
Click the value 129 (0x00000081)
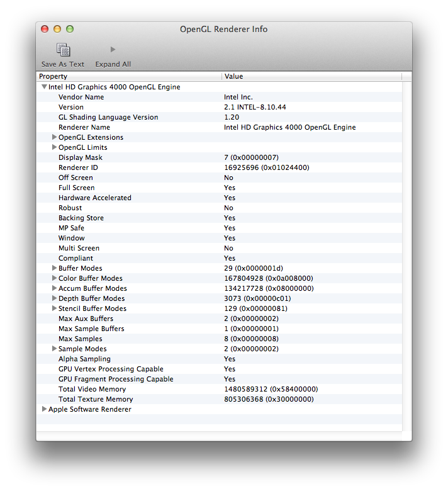[255, 308]
